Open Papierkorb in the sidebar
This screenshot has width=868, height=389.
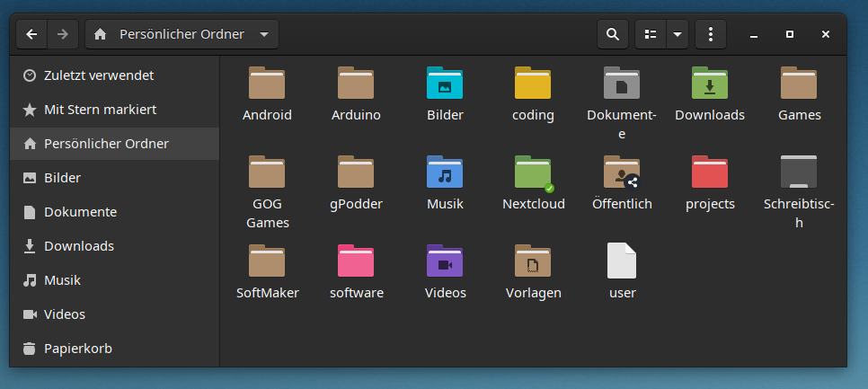[115, 349]
